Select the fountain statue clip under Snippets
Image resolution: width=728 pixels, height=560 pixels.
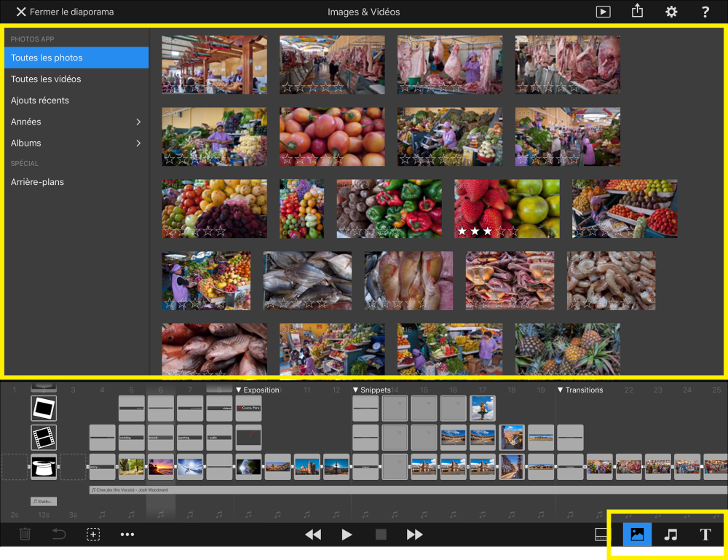[x=483, y=408]
